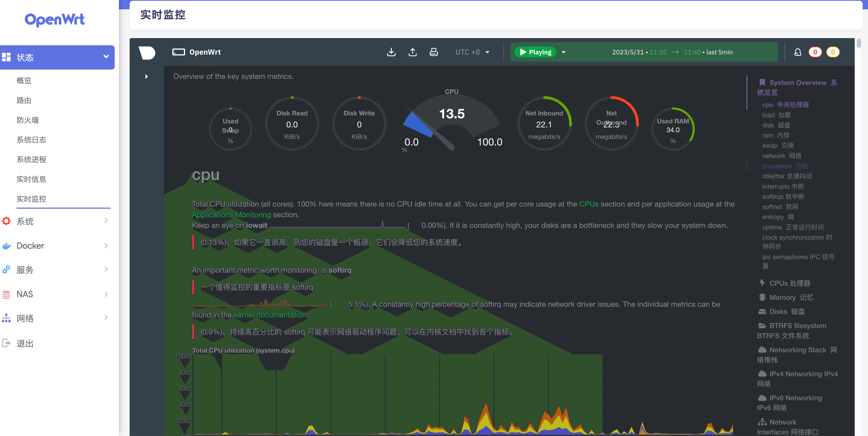Screen dimensions: 868x436
Task: Click the red critical alarms badge
Action: tap(815, 52)
